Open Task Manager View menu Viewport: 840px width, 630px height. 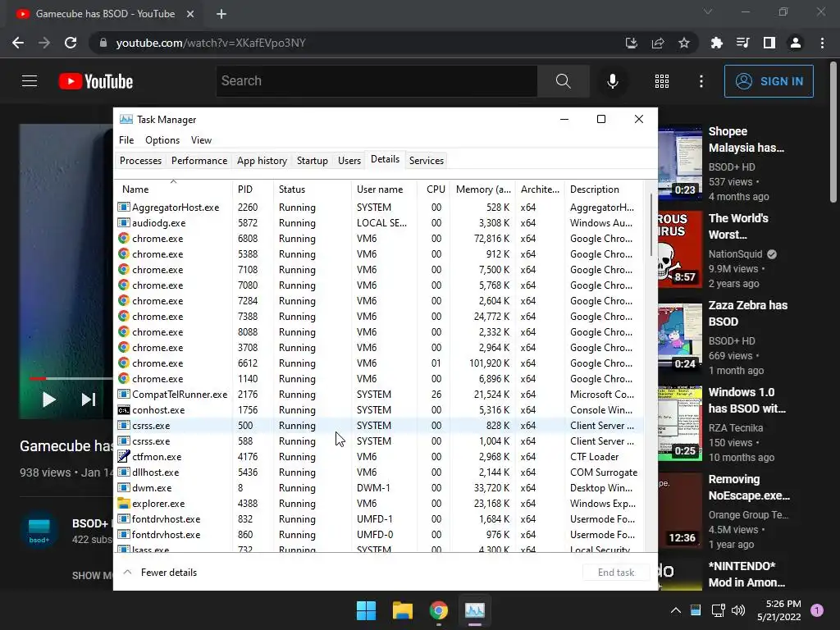point(202,140)
